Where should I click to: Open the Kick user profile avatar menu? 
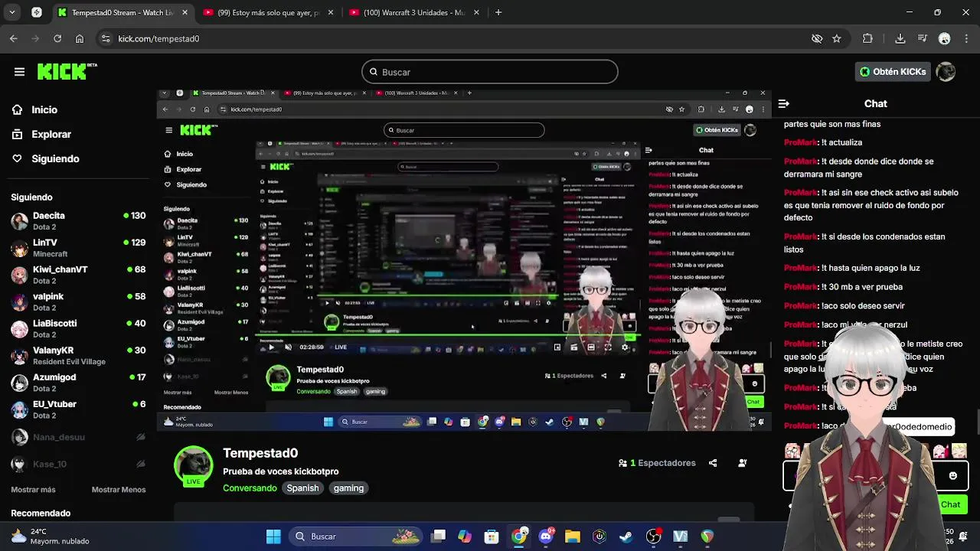[x=946, y=72]
